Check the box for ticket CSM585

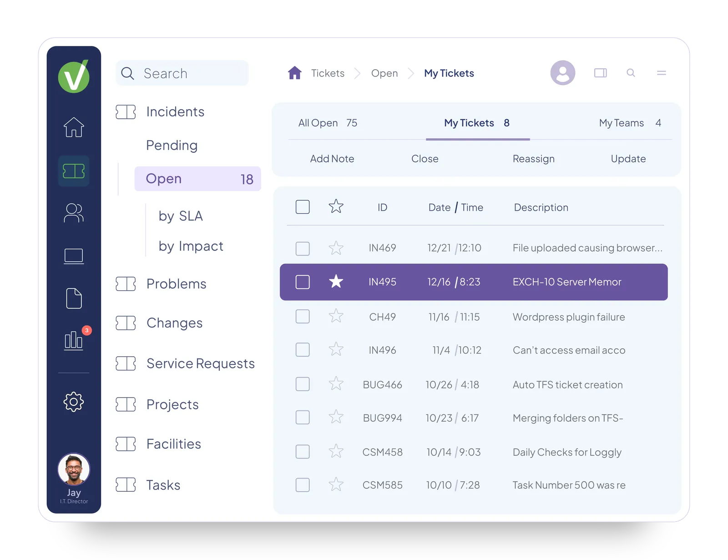pyautogui.click(x=303, y=485)
